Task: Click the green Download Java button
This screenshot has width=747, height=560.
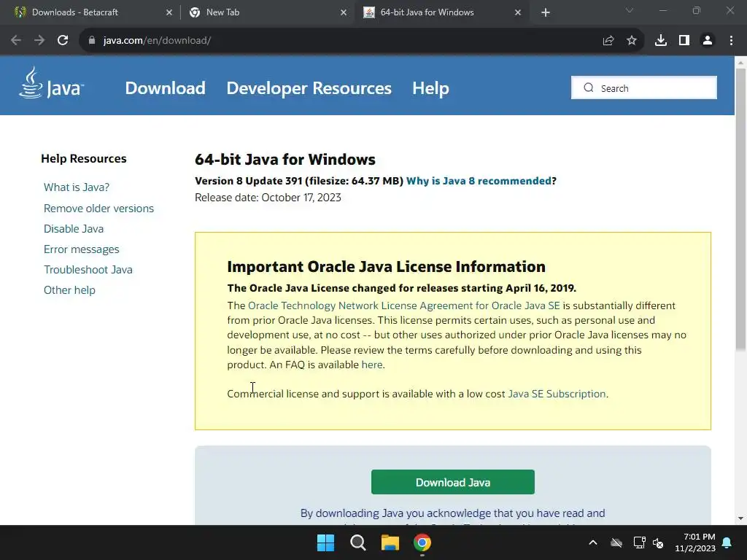Action: pos(452,483)
